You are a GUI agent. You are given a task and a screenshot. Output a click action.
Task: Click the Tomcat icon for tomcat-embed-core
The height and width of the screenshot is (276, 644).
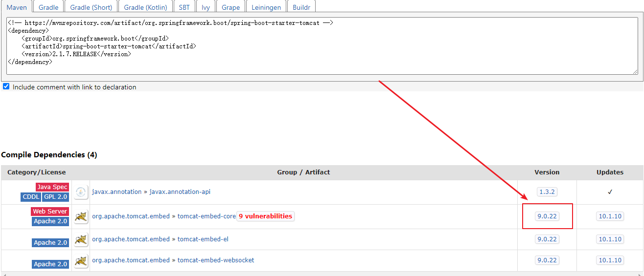tap(81, 216)
